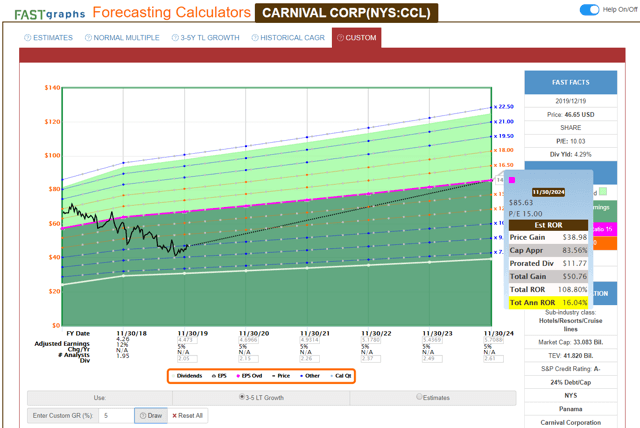Select the Historical CAGR tab
Screen dimensions: 640x428
pyautogui.click(x=288, y=38)
